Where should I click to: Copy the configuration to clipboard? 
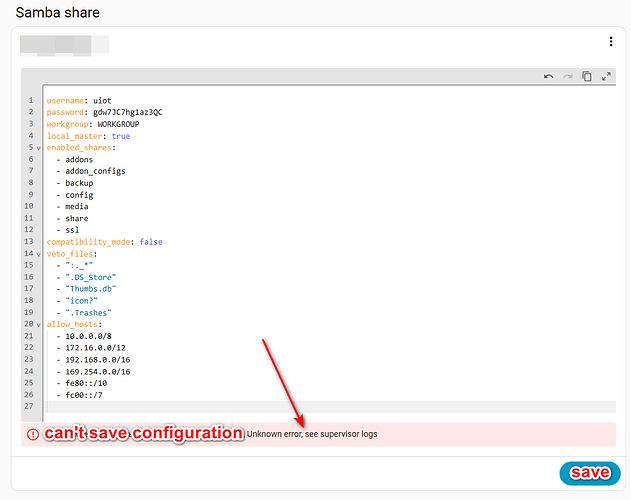pyautogui.click(x=587, y=76)
